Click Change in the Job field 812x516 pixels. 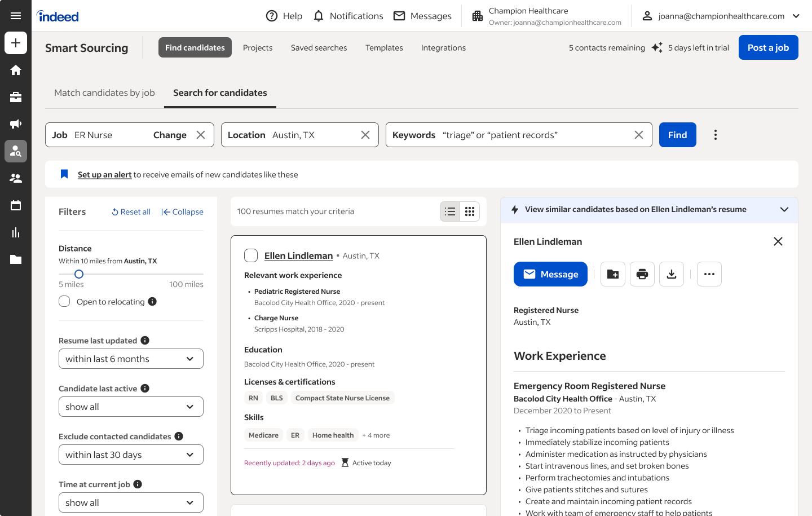(170, 135)
